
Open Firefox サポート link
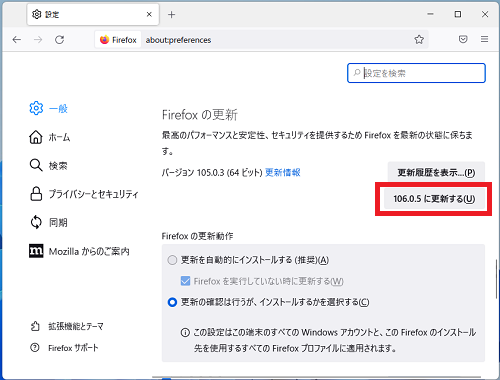(64, 348)
